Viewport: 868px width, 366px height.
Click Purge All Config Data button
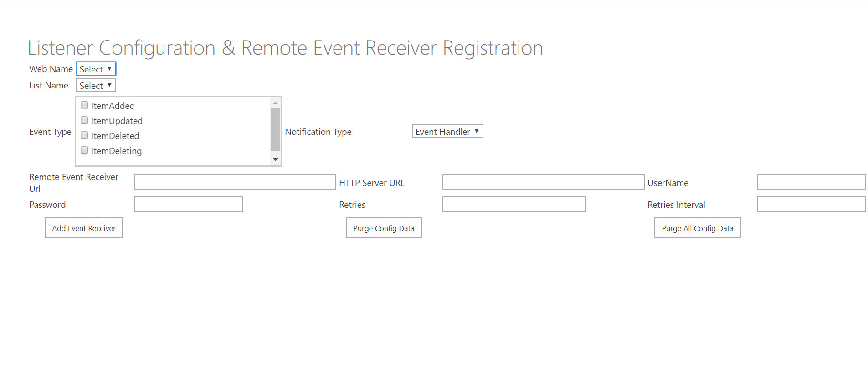pos(698,228)
